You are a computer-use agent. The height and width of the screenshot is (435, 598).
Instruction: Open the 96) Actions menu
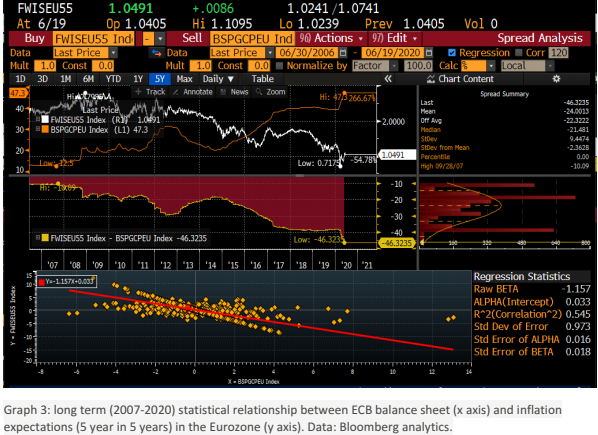tap(331, 38)
